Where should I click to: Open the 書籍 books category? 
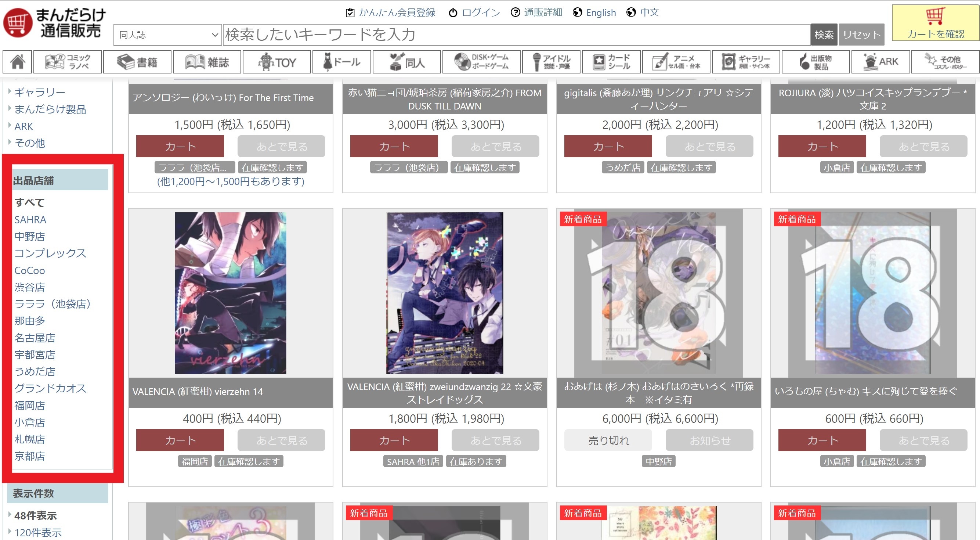click(137, 62)
